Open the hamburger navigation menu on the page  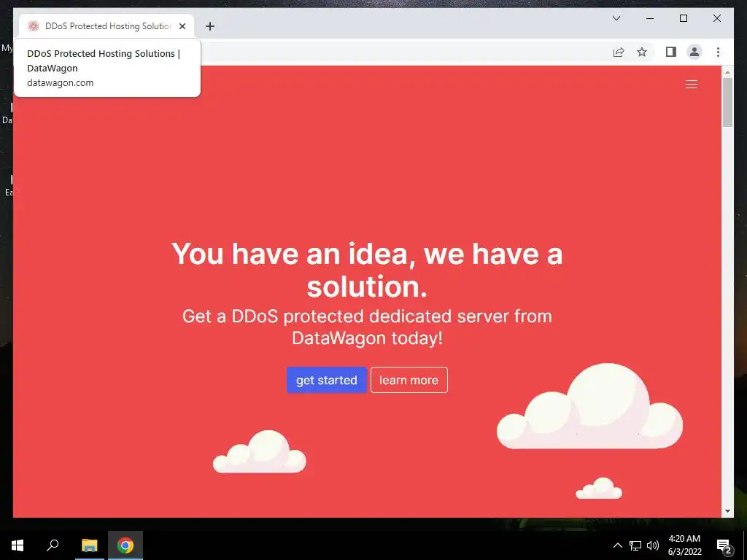tap(692, 85)
